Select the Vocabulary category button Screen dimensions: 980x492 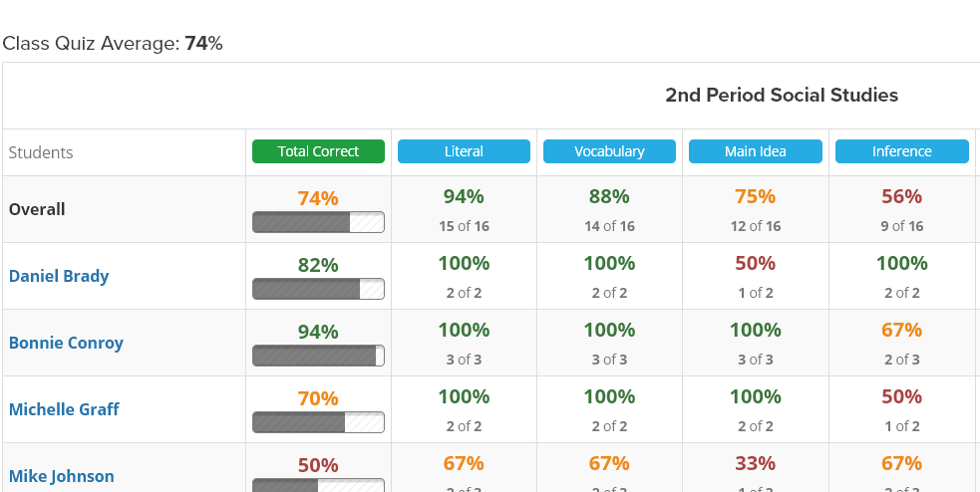pos(609,151)
